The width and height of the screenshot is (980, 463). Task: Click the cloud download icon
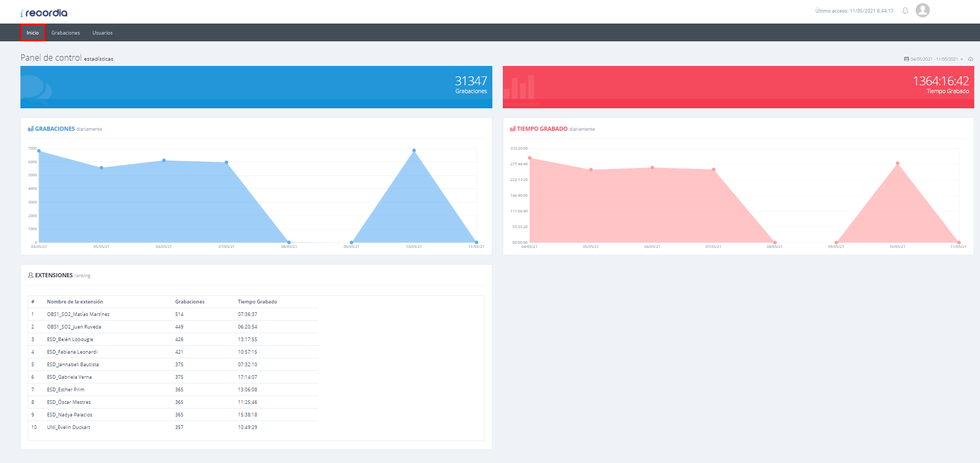(x=971, y=59)
